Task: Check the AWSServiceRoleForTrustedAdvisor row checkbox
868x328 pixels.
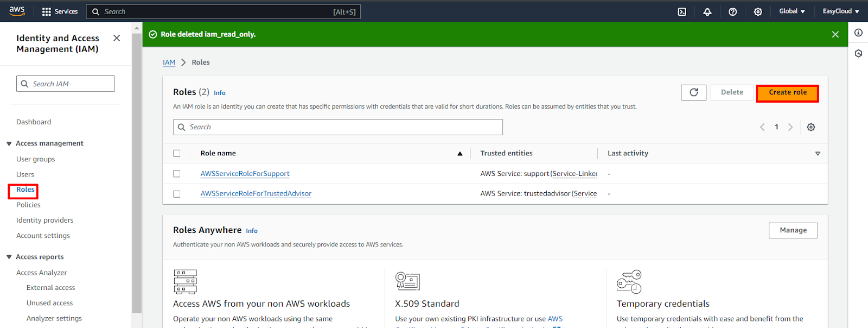Action: tap(176, 194)
